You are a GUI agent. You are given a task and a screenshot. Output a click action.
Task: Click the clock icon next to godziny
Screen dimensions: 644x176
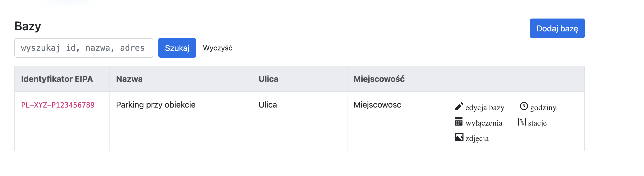coord(524,106)
